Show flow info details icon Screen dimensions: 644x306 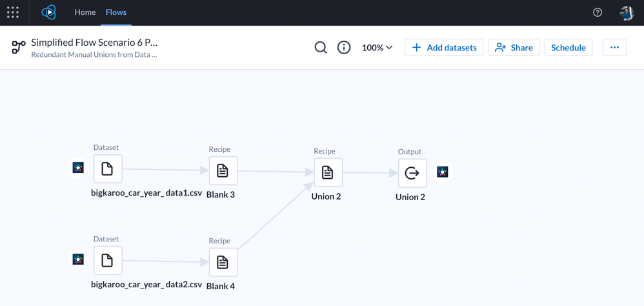[x=344, y=48]
